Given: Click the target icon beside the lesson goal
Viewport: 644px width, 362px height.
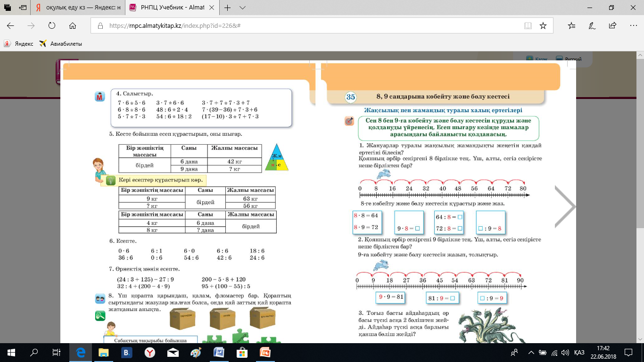Looking at the screenshot, I should pyautogui.click(x=349, y=121).
